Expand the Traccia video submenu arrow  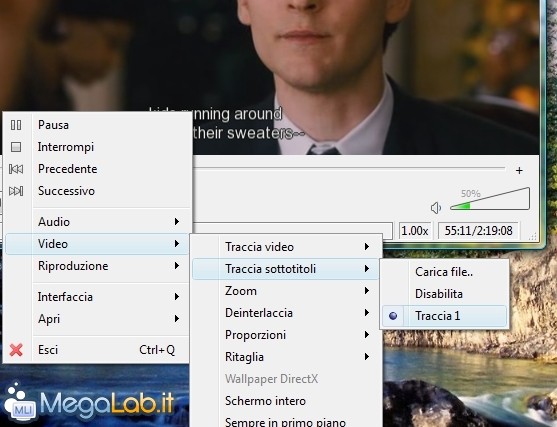tap(367, 247)
